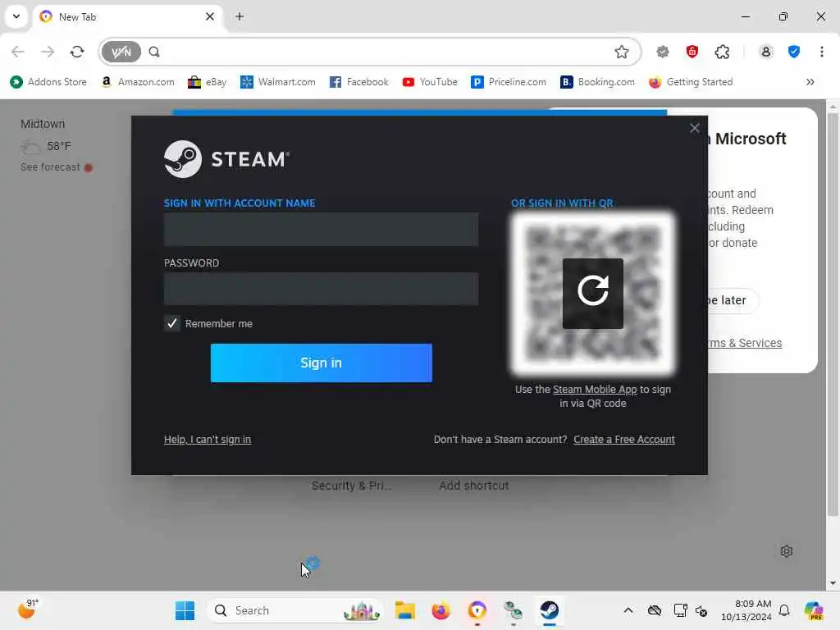Open the Copilot icon in taskbar corner
Screen dimensions: 840x630
tap(814, 610)
